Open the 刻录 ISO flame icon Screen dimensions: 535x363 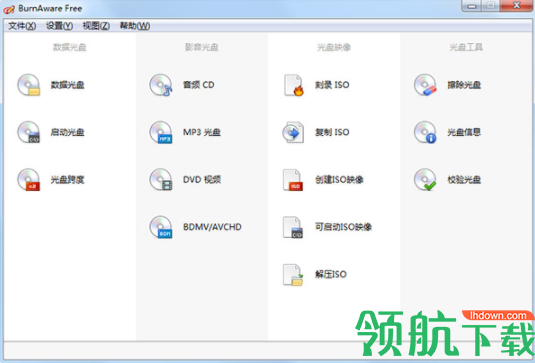click(293, 85)
